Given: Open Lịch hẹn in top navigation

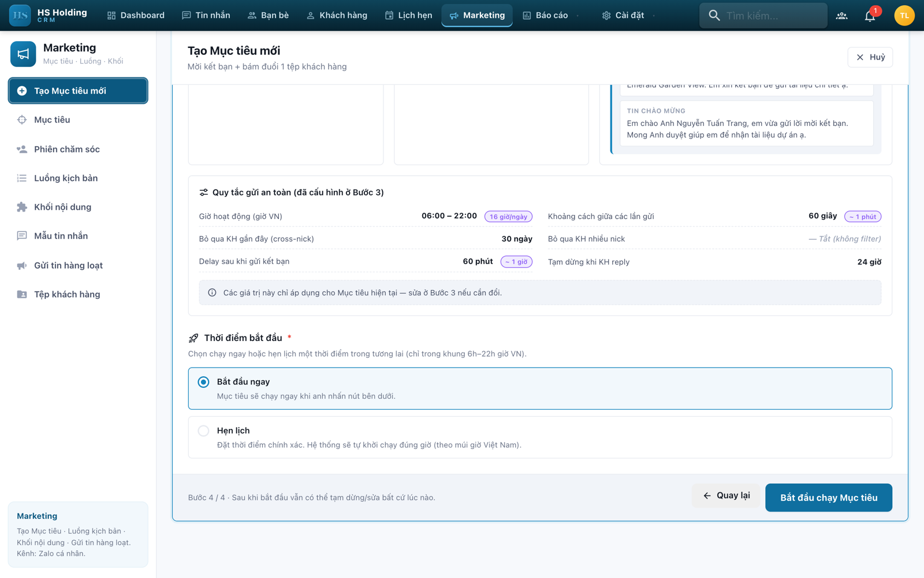Looking at the screenshot, I should (408, 15).
